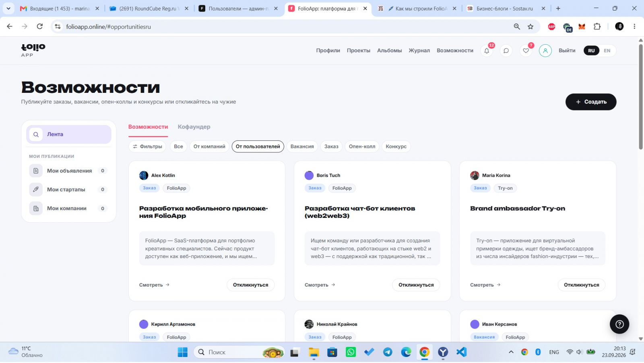Open the chat messages icon
This screenshot has height=363, width=644.
pyautogui.click(x=506, y=51)
